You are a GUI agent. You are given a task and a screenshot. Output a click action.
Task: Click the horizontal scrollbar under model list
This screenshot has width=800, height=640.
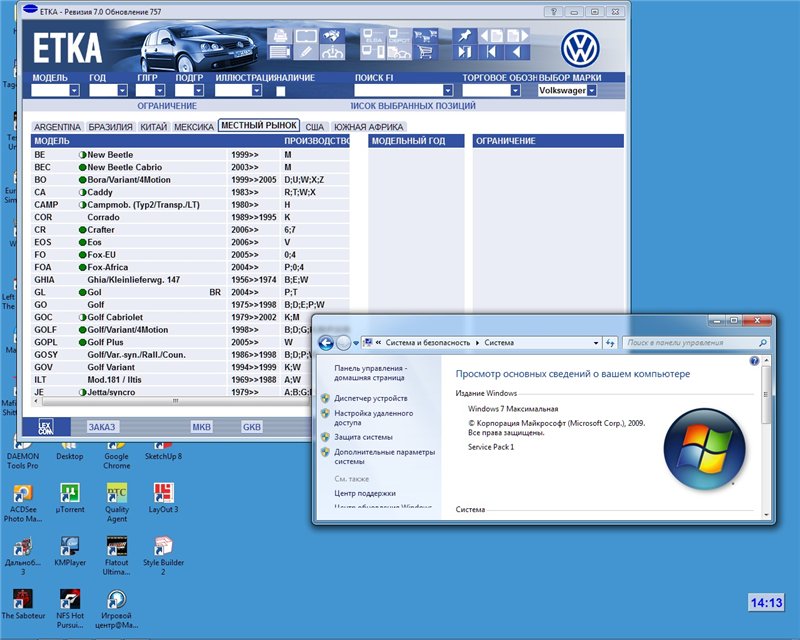(176, 401)
